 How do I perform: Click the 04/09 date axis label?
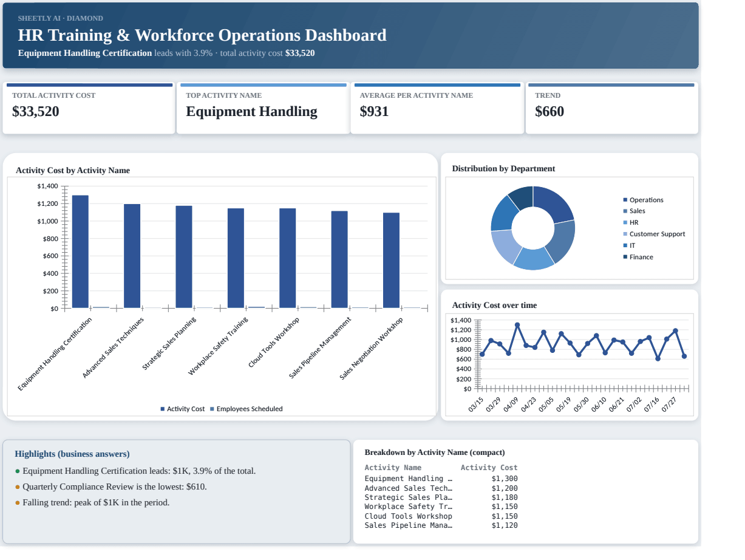511,405
